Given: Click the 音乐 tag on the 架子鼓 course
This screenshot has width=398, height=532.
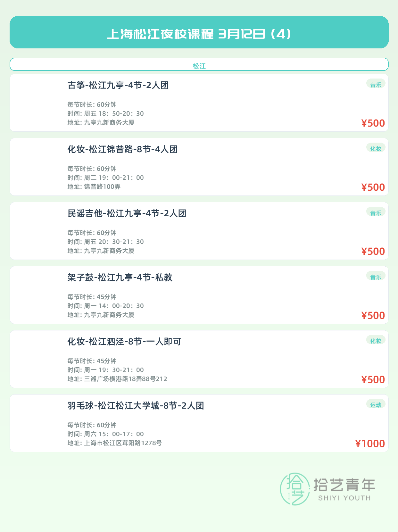Looking at the screenshot, I should click(376, 277).
